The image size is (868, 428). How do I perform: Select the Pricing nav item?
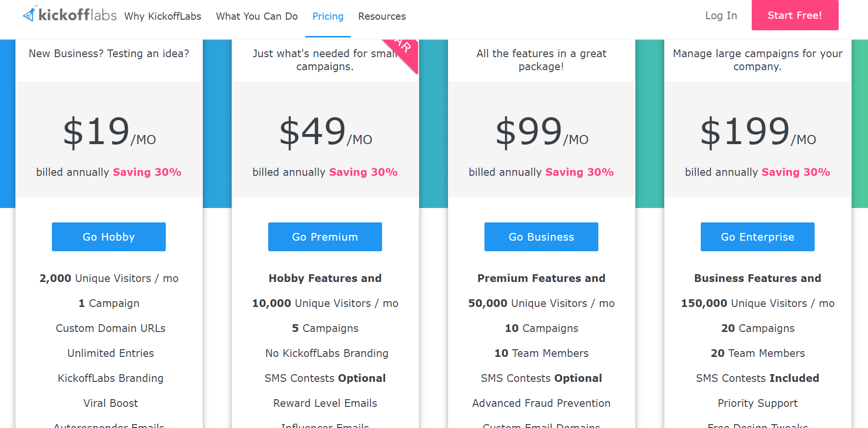pyautogui.click(x=328, y=16)
